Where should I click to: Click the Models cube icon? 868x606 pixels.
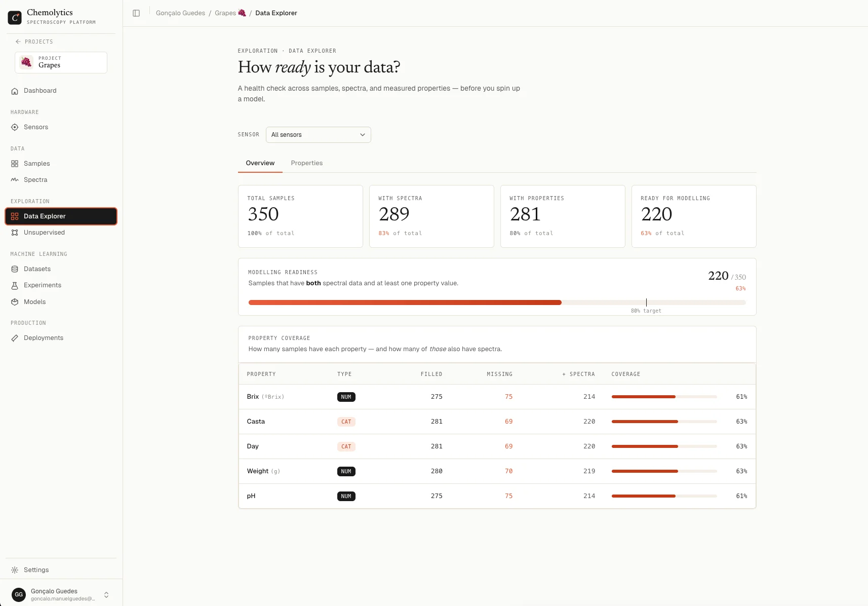[15, 302]
